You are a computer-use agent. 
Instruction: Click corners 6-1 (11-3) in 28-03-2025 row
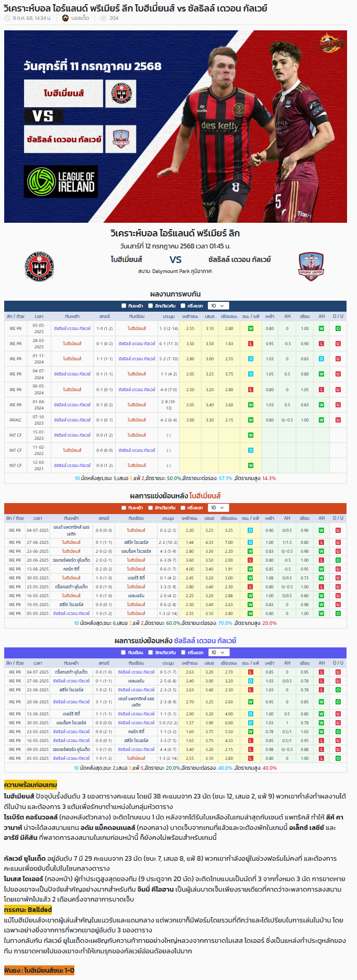169,344
